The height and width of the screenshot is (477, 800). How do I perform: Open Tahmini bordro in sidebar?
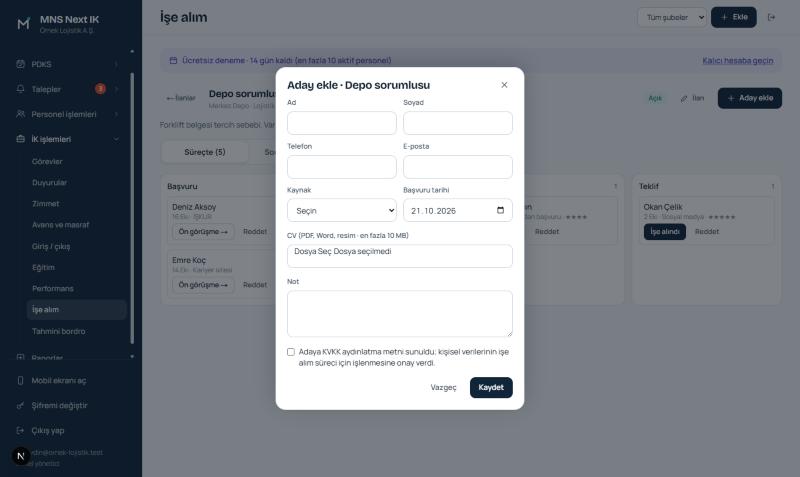[x=59, y=331]
